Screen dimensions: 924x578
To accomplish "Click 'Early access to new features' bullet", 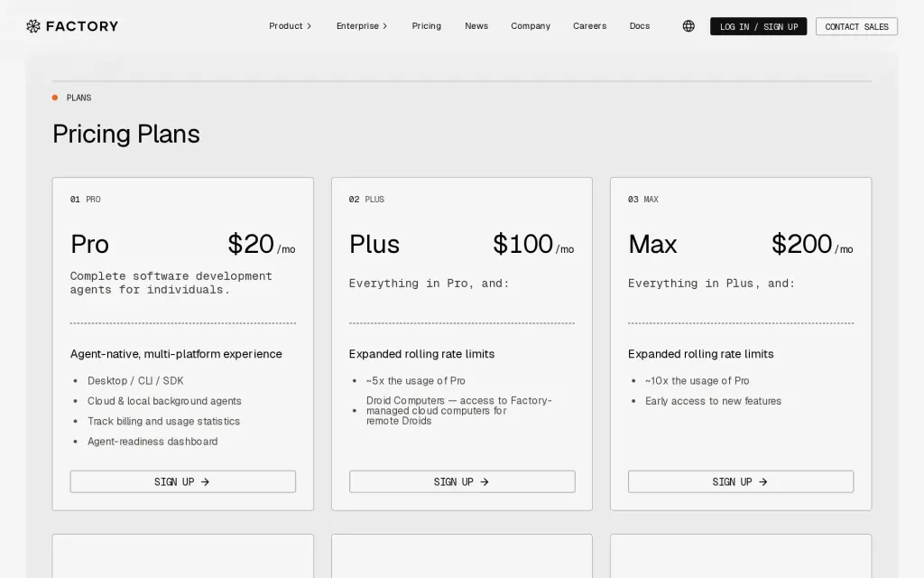I will pos(713,401).
